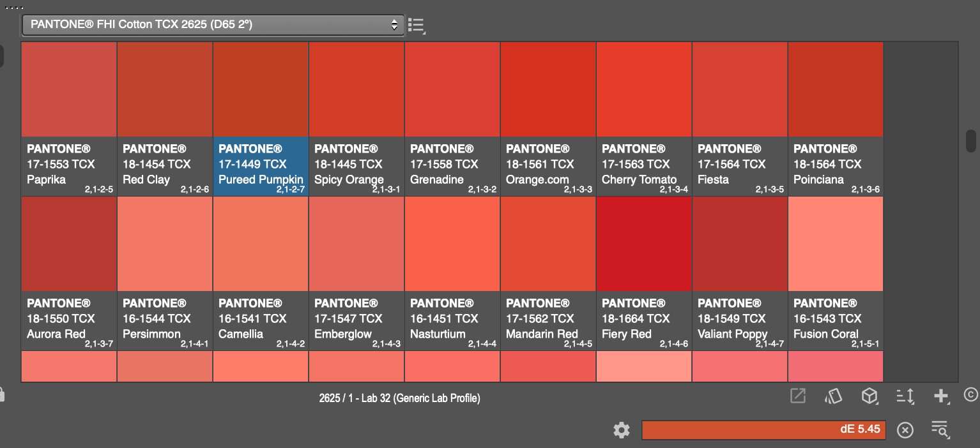Image resolution: width=980 pixels, height=448 pixels.
Task: Click the plus add color icon
Action: [940, 396]
